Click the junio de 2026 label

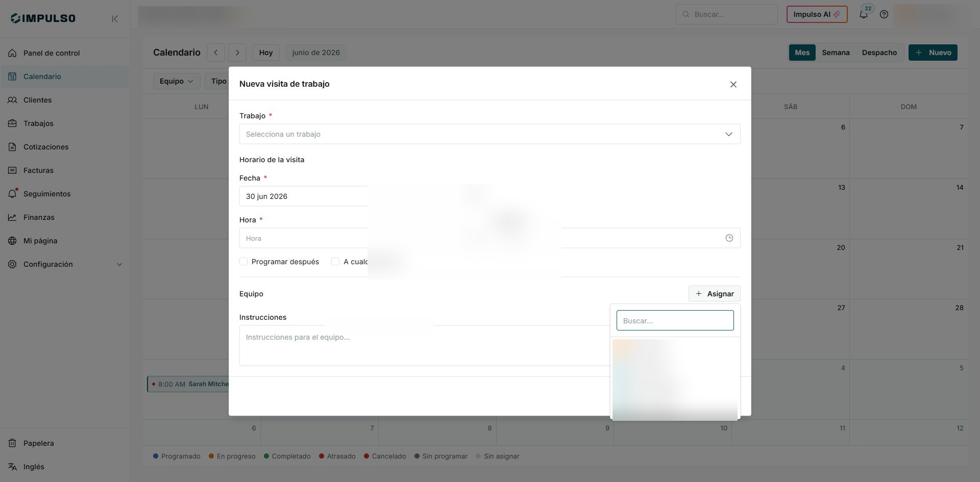tap(316, 53)
